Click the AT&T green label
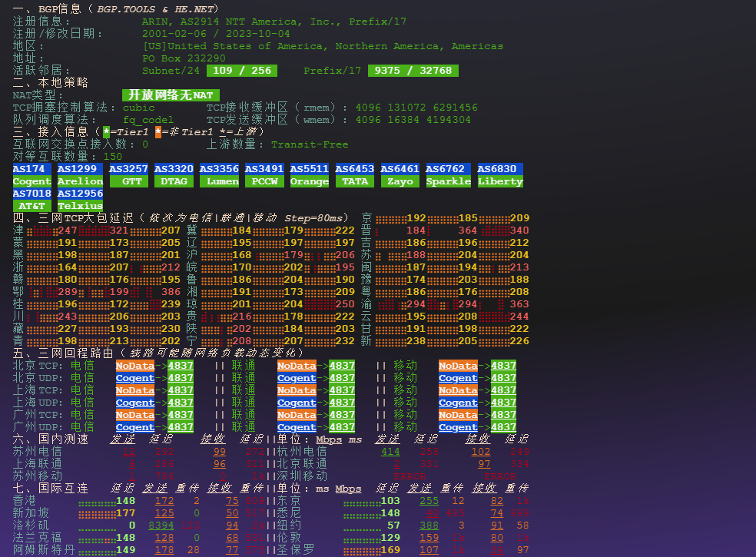This screenshot has width=756, height=557. [32, 206]
